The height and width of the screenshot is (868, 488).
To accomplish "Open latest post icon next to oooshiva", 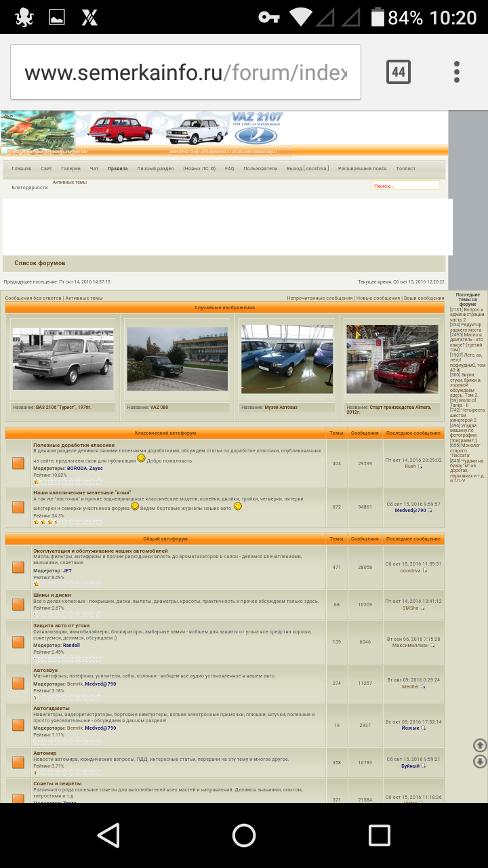I will point(425,570).
